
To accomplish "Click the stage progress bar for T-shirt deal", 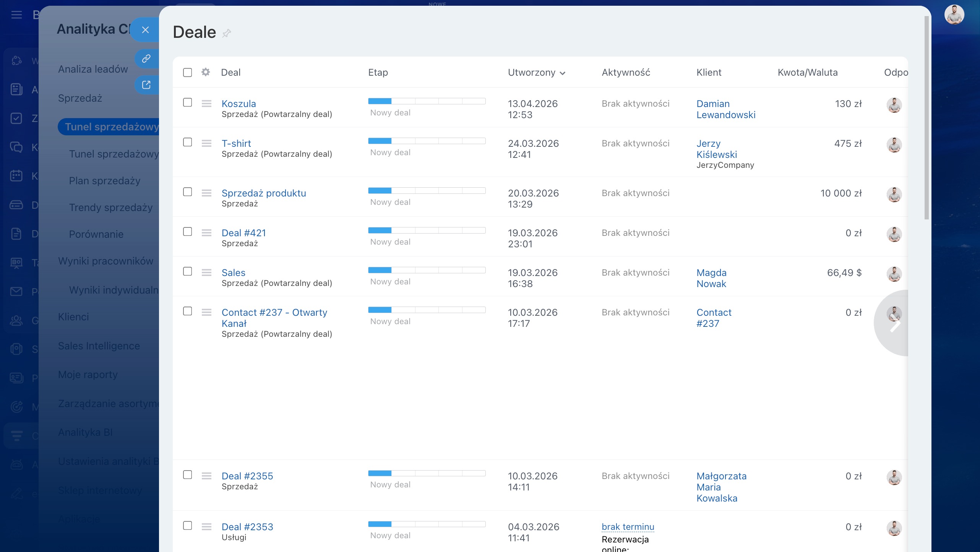I will click(x=427, y=141).
